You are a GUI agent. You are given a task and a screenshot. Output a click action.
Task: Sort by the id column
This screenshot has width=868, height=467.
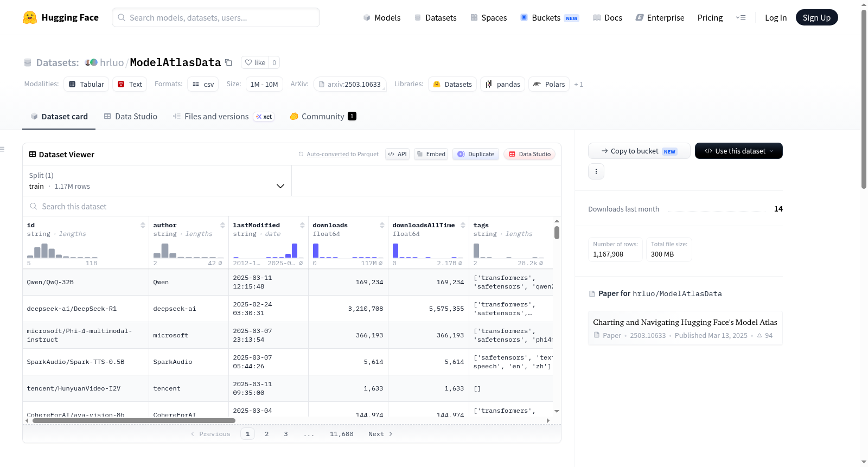tap(143, 225)
